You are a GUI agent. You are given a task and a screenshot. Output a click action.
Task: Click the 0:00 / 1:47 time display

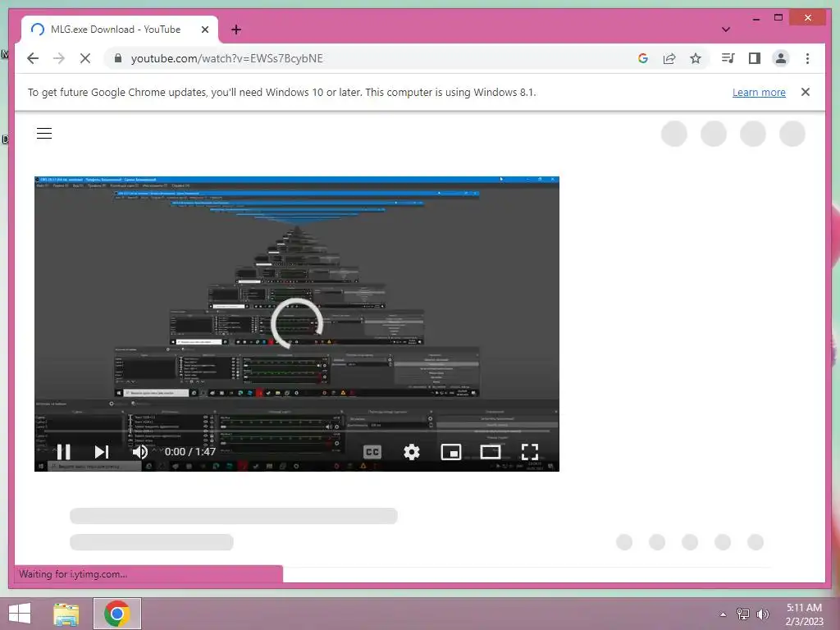(190, 452)
